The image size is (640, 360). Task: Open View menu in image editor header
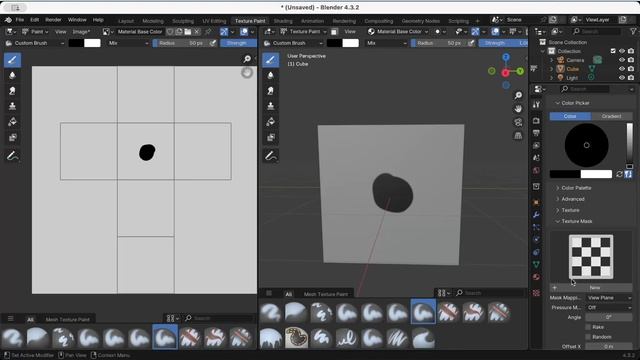(60, 31)
